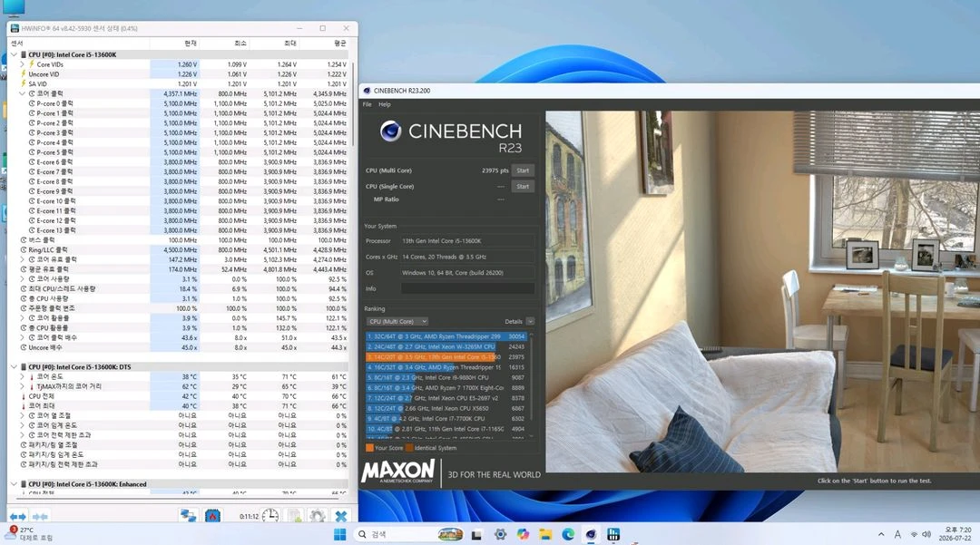Select the P-core 0 클럭 row
The height and width of the screenshot is (545, 980).
pyautogui.click(x=180, y=103)
